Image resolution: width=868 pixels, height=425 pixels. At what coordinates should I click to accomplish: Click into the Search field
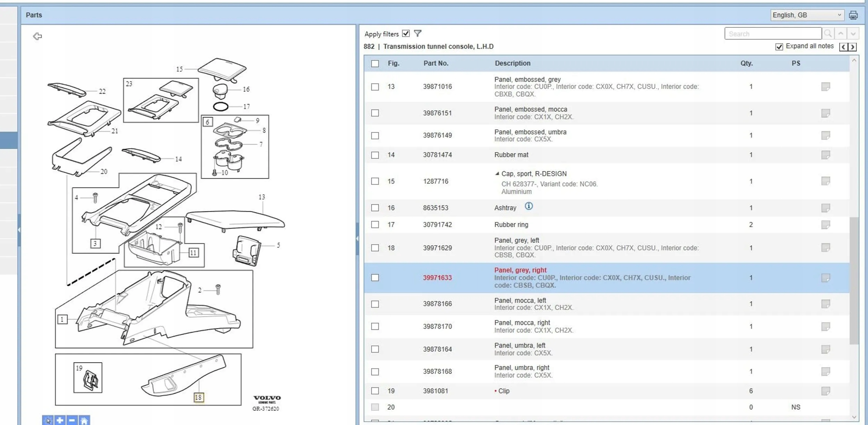(x=773, y=34)
